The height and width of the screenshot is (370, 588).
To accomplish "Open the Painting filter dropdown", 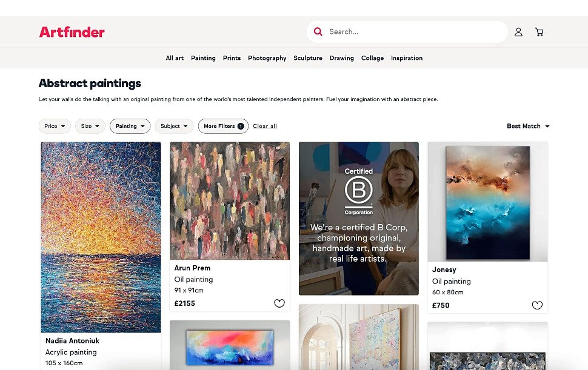I will pyautogui.click(x=130, y=126).
